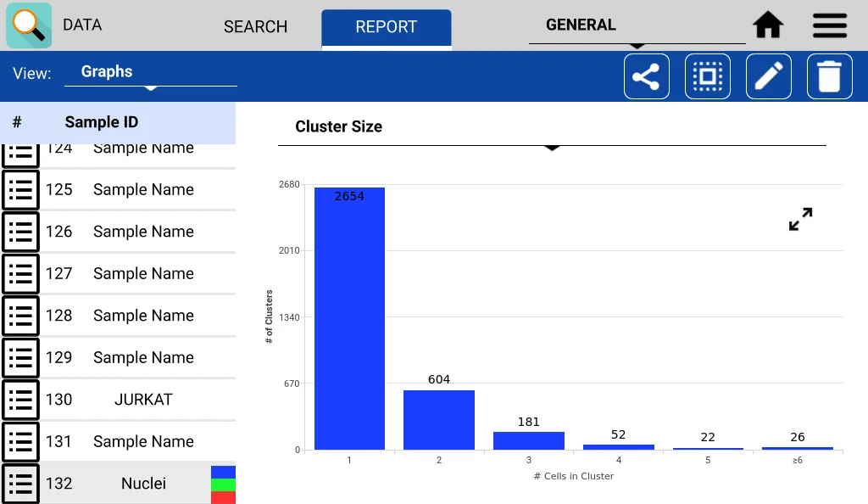Go home using the house icon
This screenshot has height=504, width=868.
click(767, 25)
